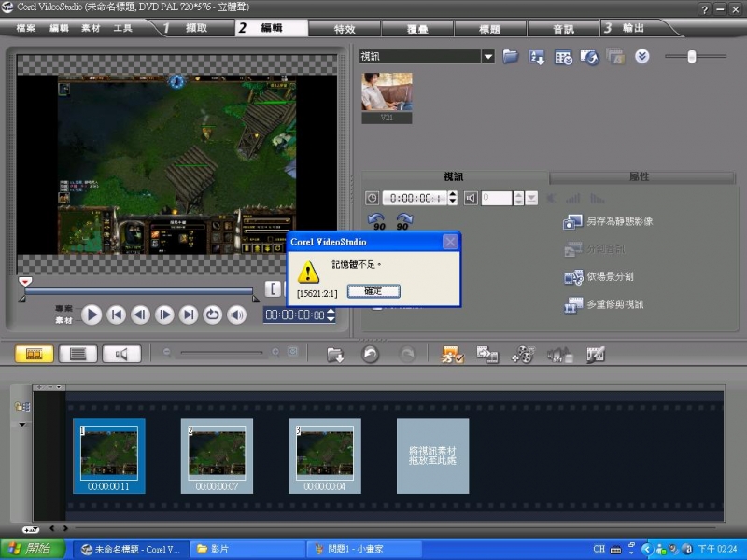Expand the library options double-chevron button
Image resolution: width=747 pixels, height=560 pixels.
click(x=641, y=57)
